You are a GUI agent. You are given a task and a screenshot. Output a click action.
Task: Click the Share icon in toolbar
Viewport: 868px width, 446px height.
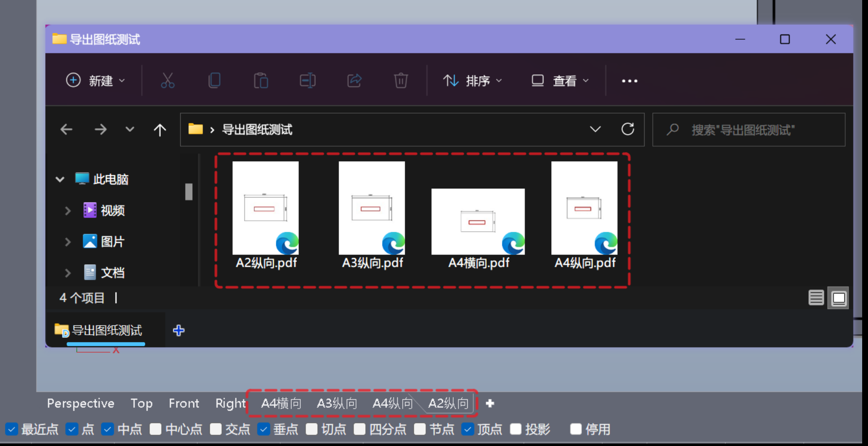(x=354, y=81)
